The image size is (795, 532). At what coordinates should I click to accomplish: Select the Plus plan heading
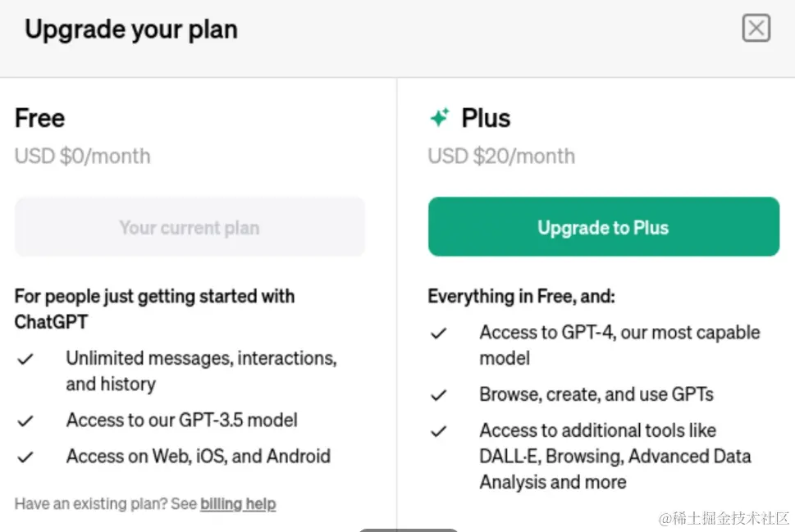pos(486,118)
